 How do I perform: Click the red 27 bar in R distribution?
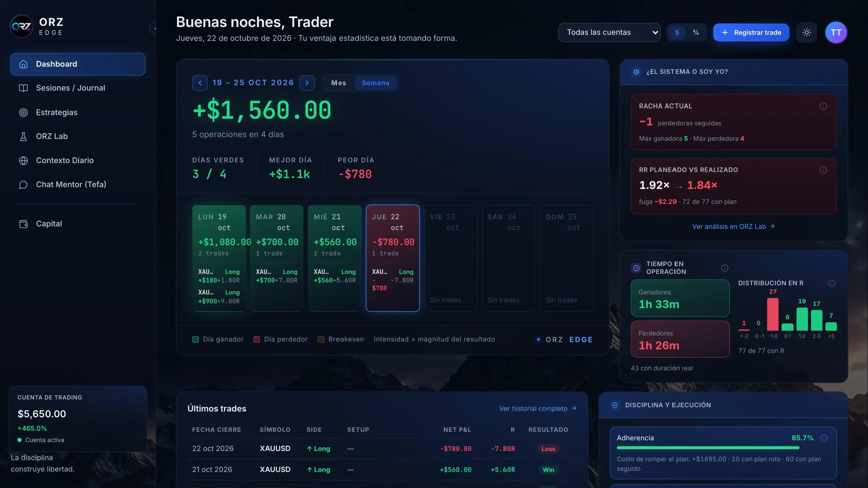pos(772,314)
